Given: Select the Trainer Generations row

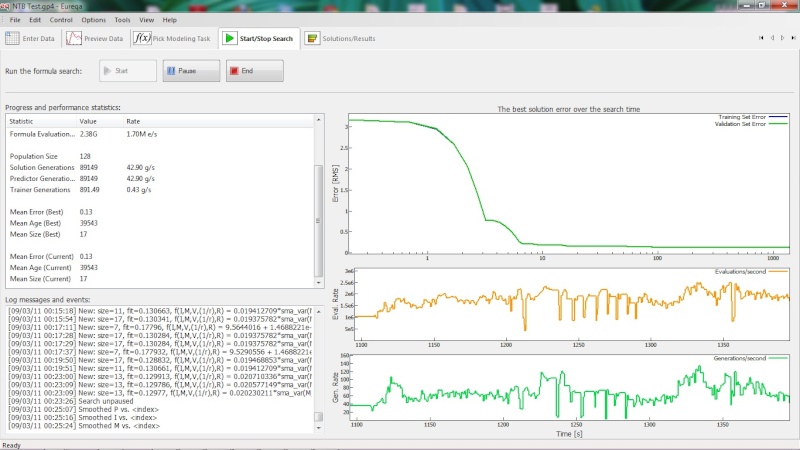Looking at the screenshot, I should 160,190.
